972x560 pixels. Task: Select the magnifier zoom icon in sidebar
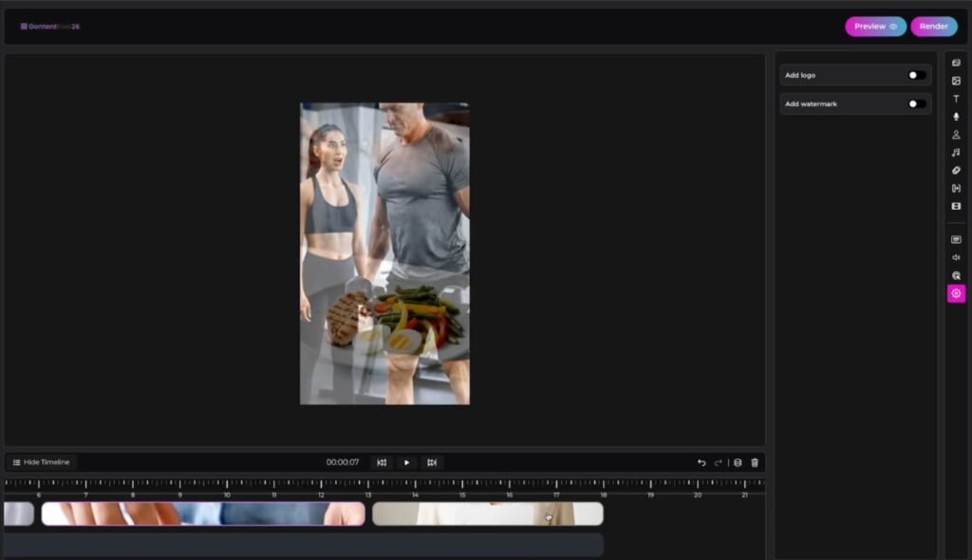pos(956,275)
